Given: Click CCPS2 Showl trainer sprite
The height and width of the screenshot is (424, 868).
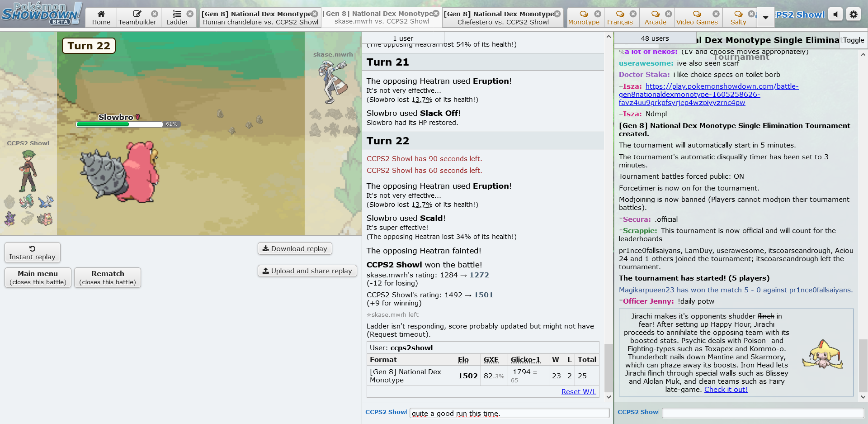Looking at the screenshot, I should pos(28,171).
